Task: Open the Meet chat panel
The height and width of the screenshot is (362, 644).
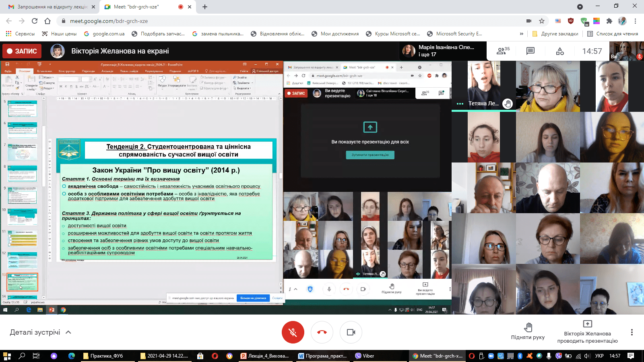Action: [x=530, y=51]
